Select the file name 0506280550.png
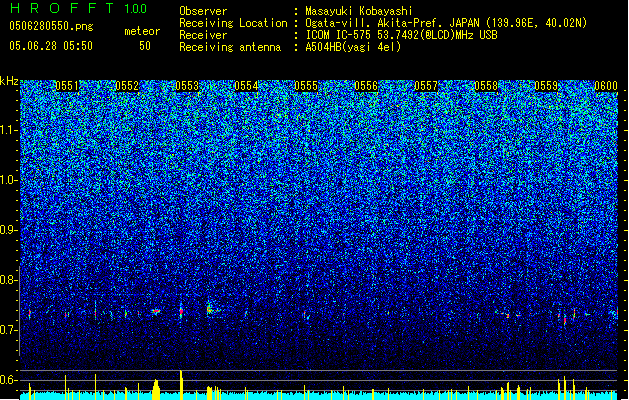 51,26
